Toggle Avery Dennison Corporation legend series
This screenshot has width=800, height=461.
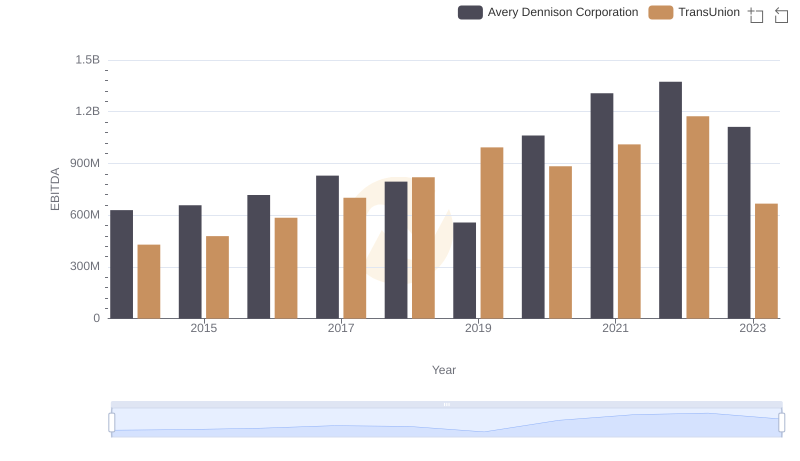pyautogui.click(x=548, y=12)
